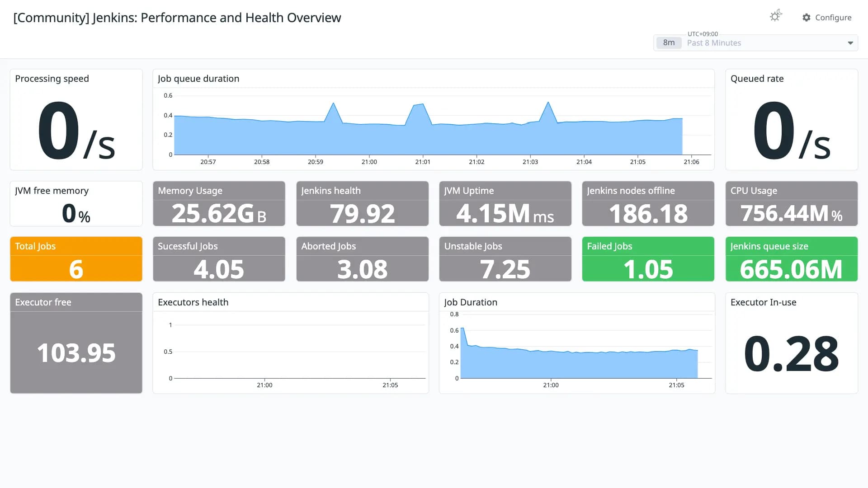Click the Executor In-use 0.28 value
Screen dimensions: 868x488
point(791,354)
